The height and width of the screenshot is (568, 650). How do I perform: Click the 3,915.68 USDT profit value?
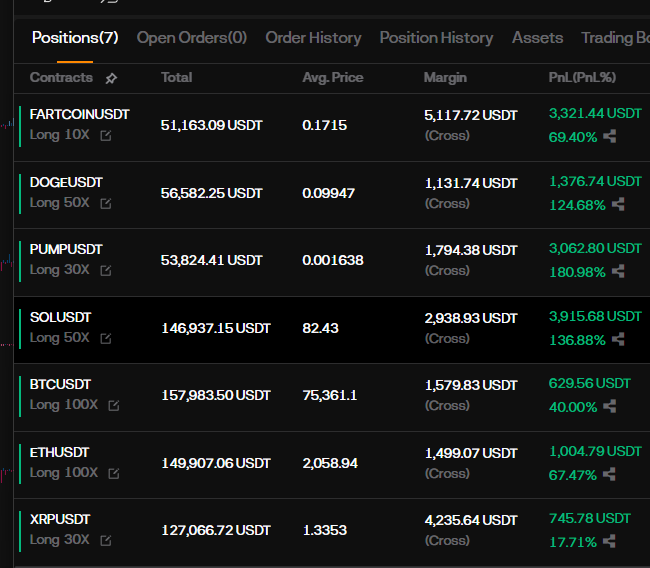pos(595,316)
